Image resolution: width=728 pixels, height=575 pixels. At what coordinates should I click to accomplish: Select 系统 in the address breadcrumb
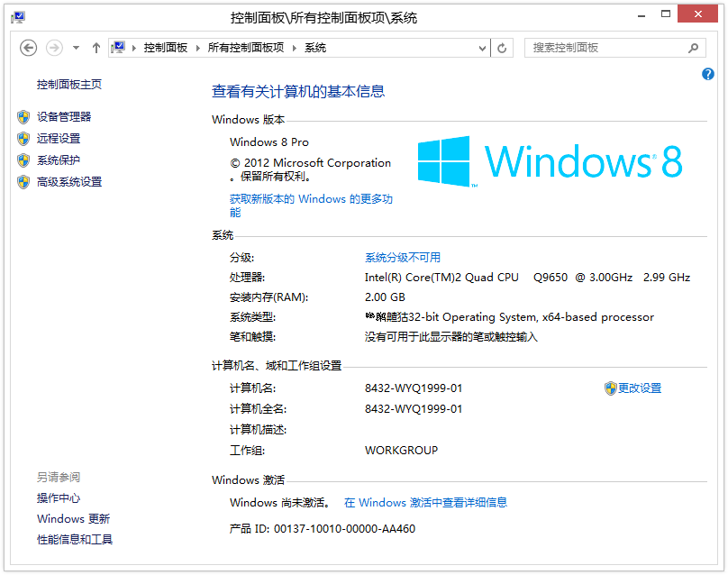315,48
